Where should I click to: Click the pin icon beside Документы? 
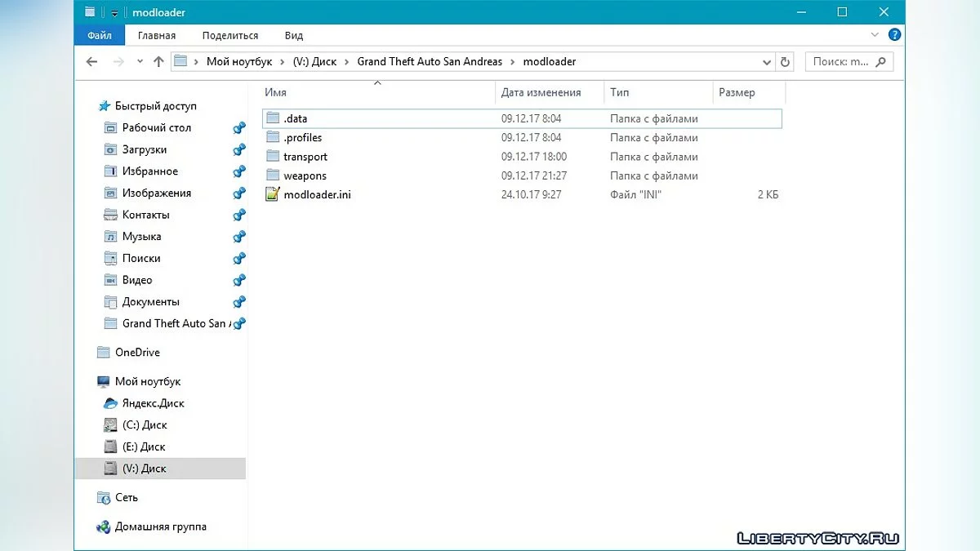239,302
